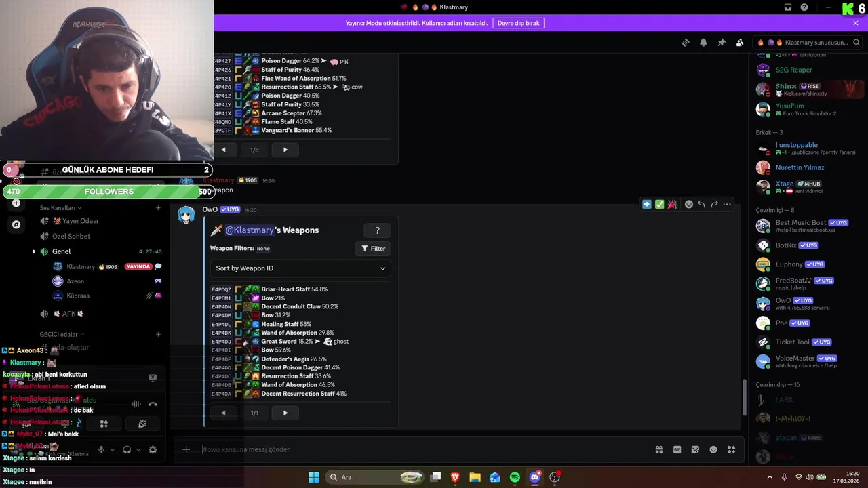Toggle the member list icon
The height and width of the screenshot is (488, 868).
(x=739, y=42)
